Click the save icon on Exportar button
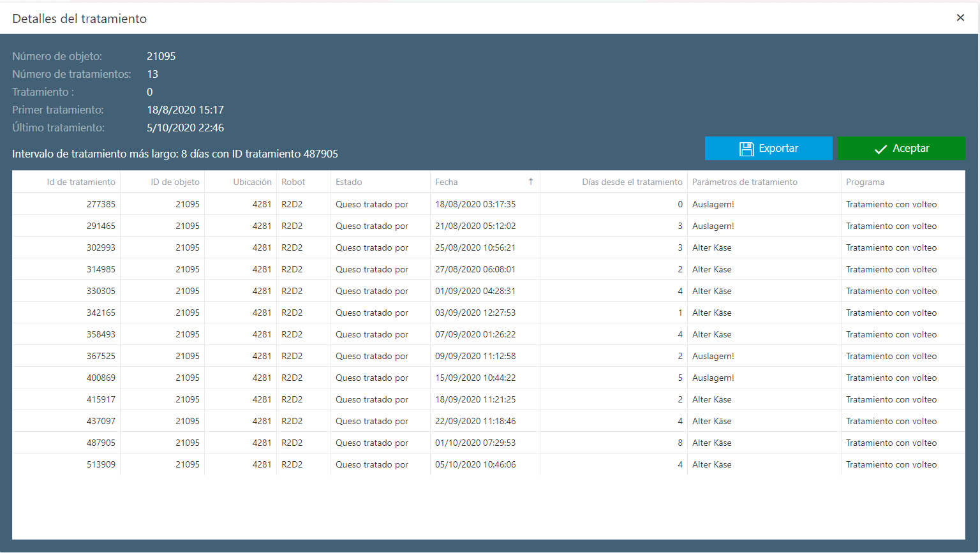Image resolution: width=980 pixels, height=553 pixels. point(746,149)
